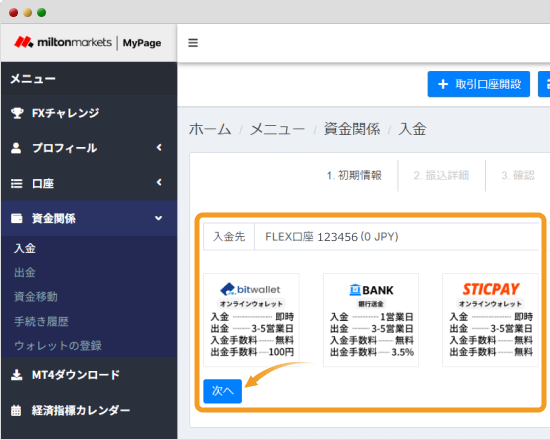Click the bitwallet logo
Screen dimensions: 550x440
click(x=250, y=289)
